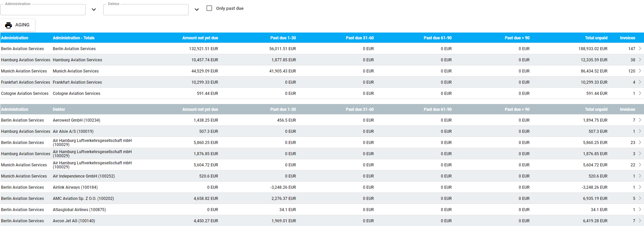Open arrow for Air Hamburg row with 22 invoices

click(x=640, y=165)
